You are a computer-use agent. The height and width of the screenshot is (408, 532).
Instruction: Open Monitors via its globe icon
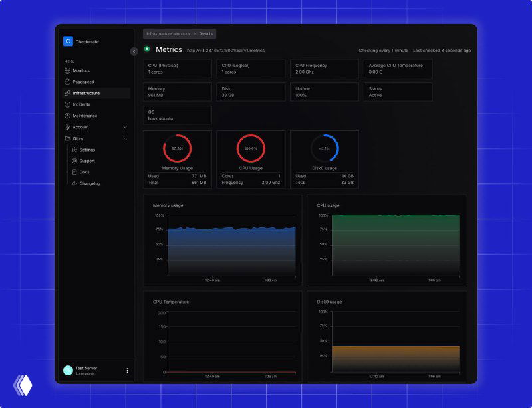point(67,70)
